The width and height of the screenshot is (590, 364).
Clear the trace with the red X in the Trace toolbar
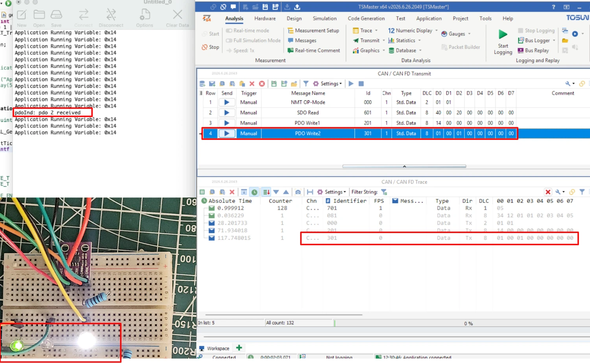232,192
